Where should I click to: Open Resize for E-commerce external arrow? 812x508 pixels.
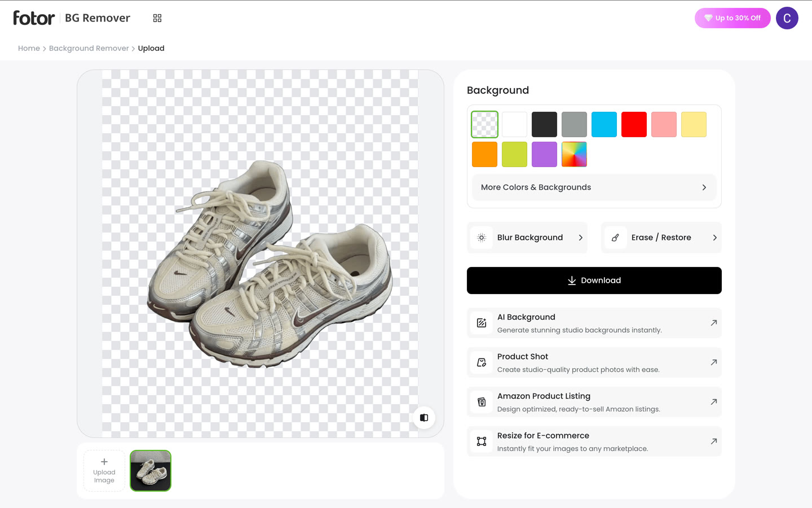[714, 441]
